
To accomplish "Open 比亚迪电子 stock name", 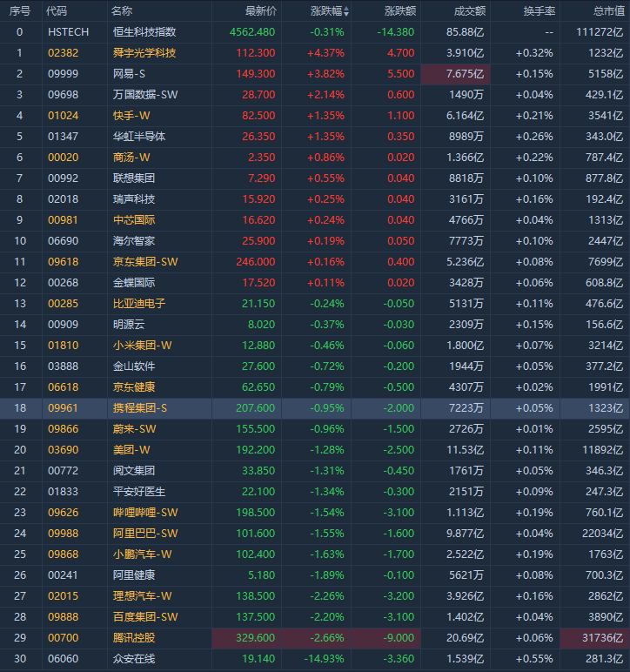I will 139,304.
